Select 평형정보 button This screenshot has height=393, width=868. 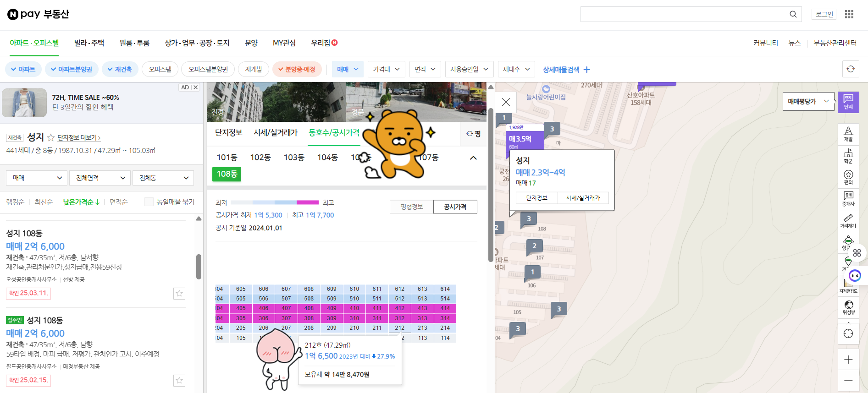point(411,207)
